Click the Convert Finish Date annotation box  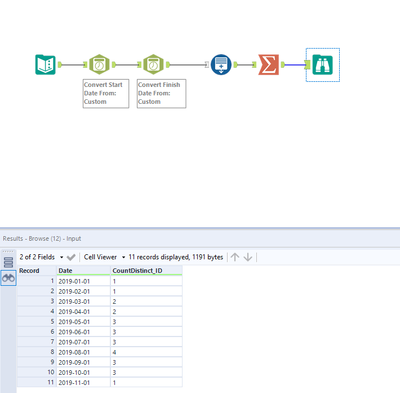(x=161, y=93)
